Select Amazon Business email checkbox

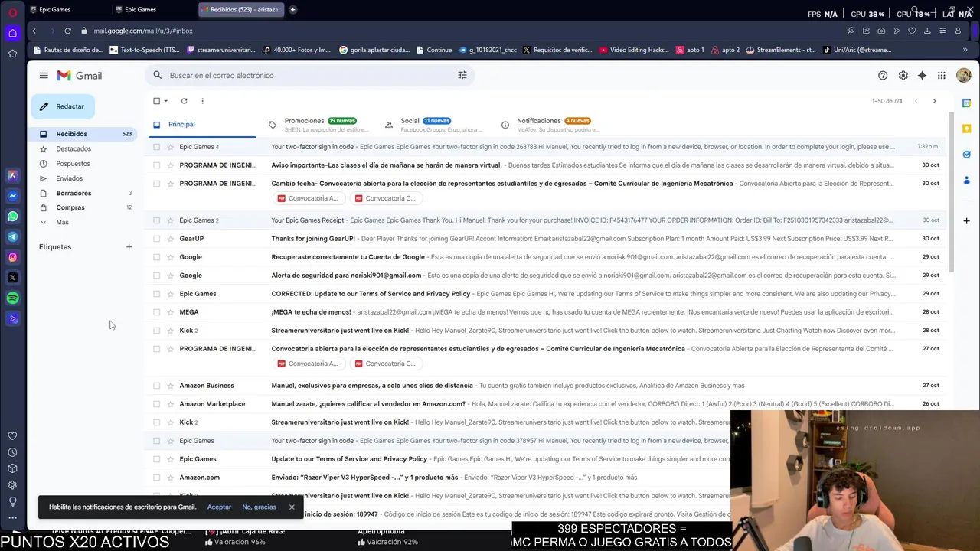coord(157,386)
